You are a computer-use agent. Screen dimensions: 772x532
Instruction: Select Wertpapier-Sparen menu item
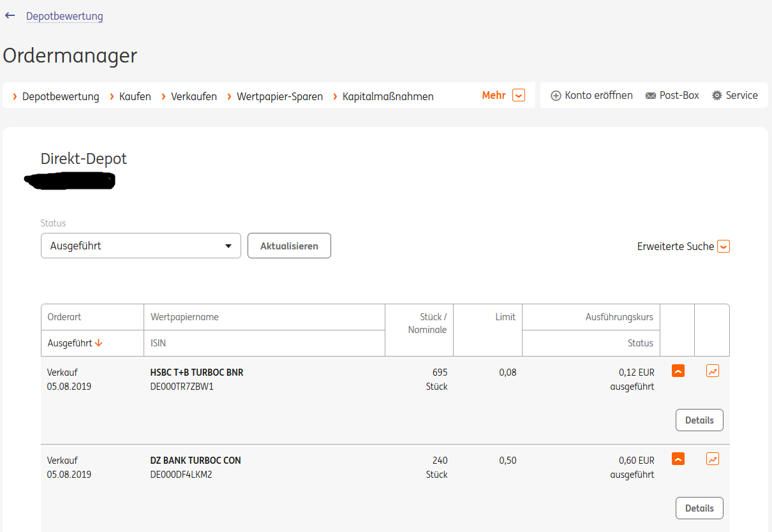279,97
